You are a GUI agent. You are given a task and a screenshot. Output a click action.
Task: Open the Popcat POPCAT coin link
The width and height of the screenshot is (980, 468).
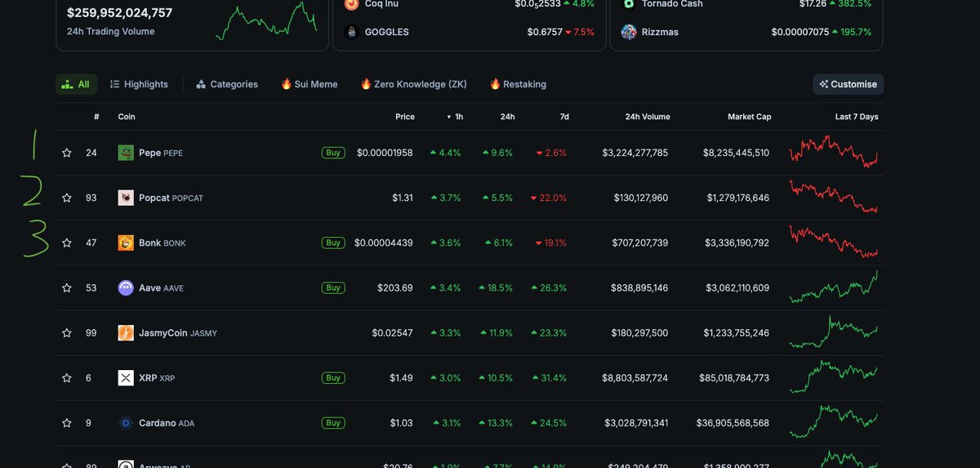171,198
